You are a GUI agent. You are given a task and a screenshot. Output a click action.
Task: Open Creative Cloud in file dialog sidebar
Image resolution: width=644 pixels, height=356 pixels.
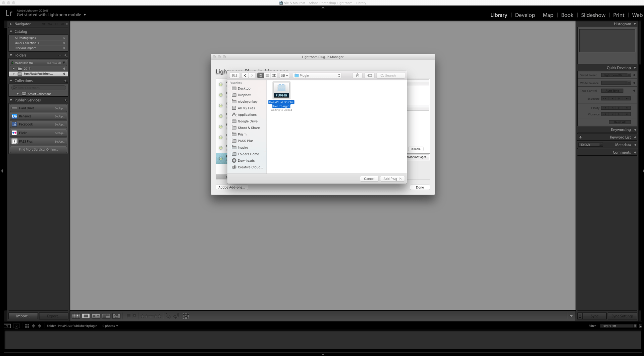(247, 167)
